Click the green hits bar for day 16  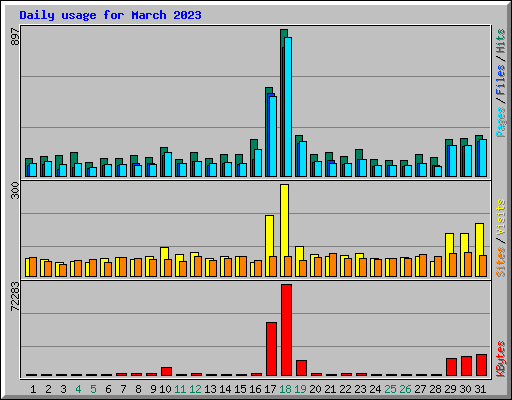(x=254, y=144)
